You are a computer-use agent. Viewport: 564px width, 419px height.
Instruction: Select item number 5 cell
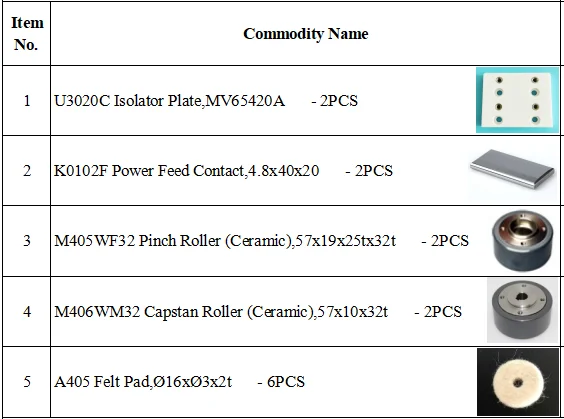coord(27,382)
